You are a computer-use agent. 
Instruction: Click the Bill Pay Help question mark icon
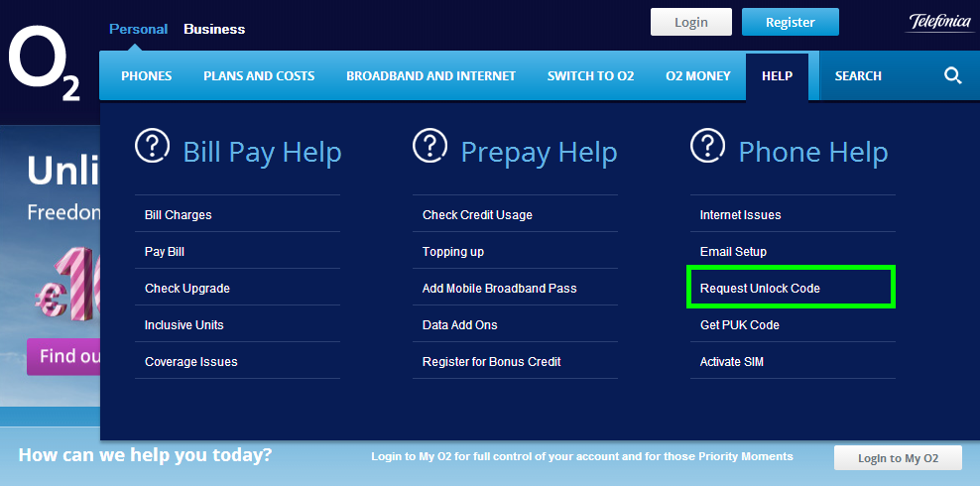[x=152, y=147]
